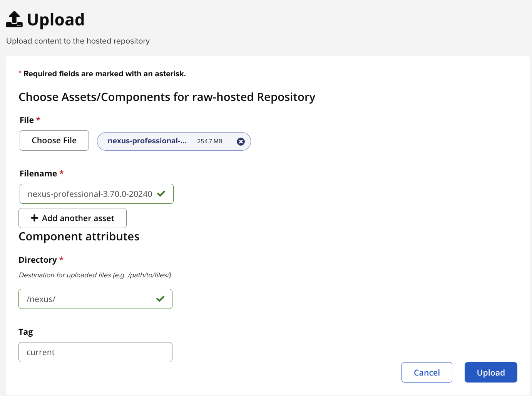Edit the Directory field containing /nexus/
532x396 pixels.
[95, 299]
